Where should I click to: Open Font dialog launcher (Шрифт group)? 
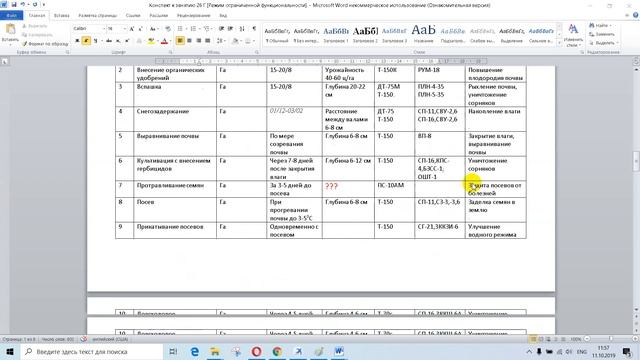[170, 52]
